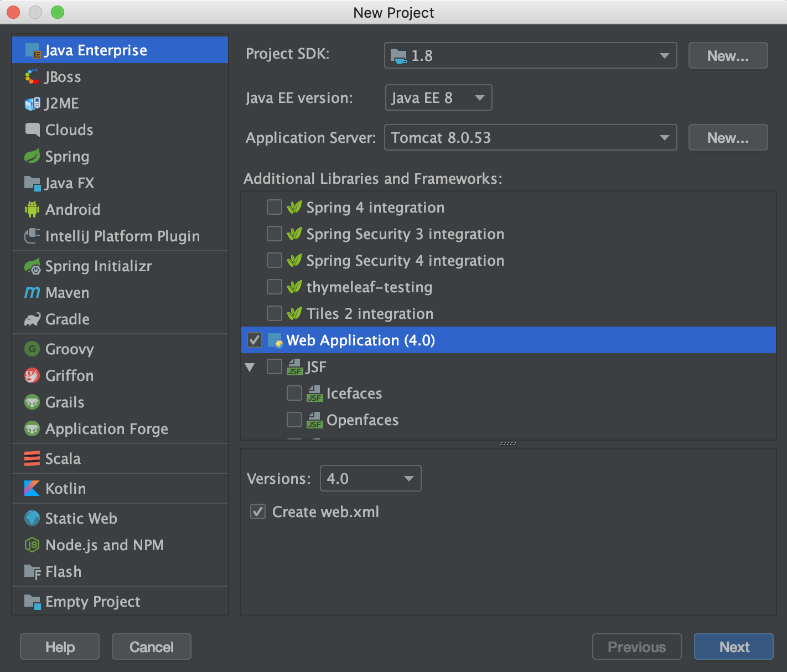Uncheck Web Application (4.0) checkbox
The width and height of the screenshot is (787, 672).
click(x=255, y=340)
